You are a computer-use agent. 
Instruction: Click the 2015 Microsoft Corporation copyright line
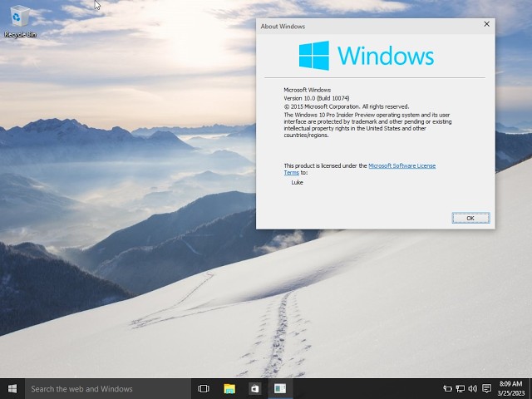(x=347, y=106)
